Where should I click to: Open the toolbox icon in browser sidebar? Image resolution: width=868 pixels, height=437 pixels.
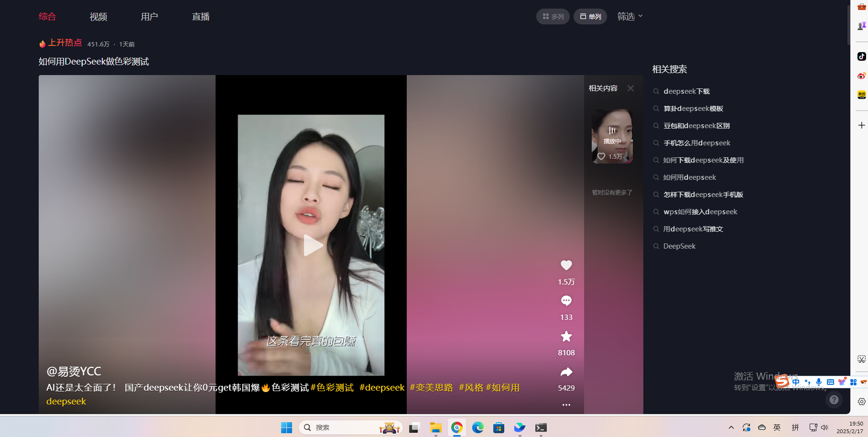pos(861,6)
